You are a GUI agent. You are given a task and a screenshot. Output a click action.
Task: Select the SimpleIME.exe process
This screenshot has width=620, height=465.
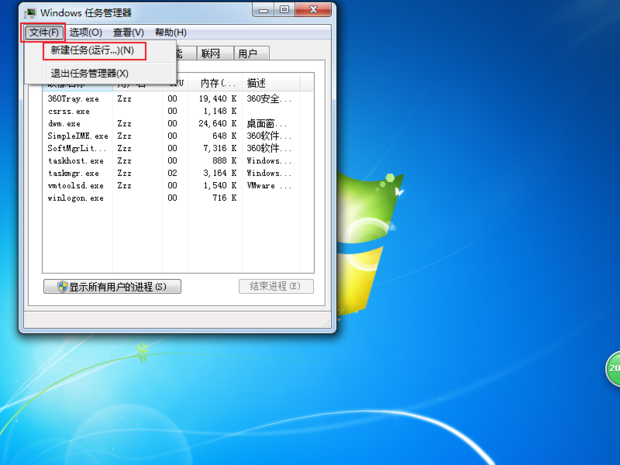(78, 136)
